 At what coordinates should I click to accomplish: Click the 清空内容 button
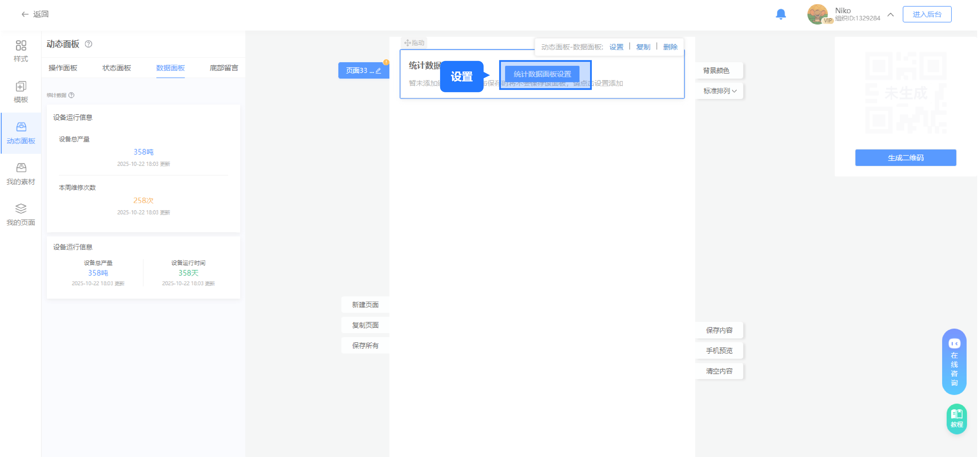click(719, 371)
